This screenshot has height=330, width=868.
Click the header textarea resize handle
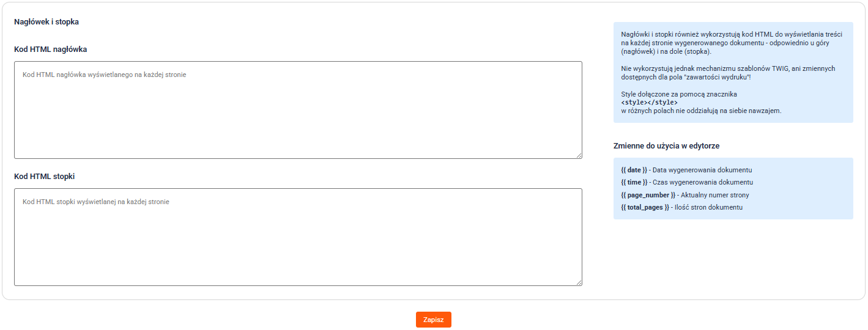(x=579, y=155)
